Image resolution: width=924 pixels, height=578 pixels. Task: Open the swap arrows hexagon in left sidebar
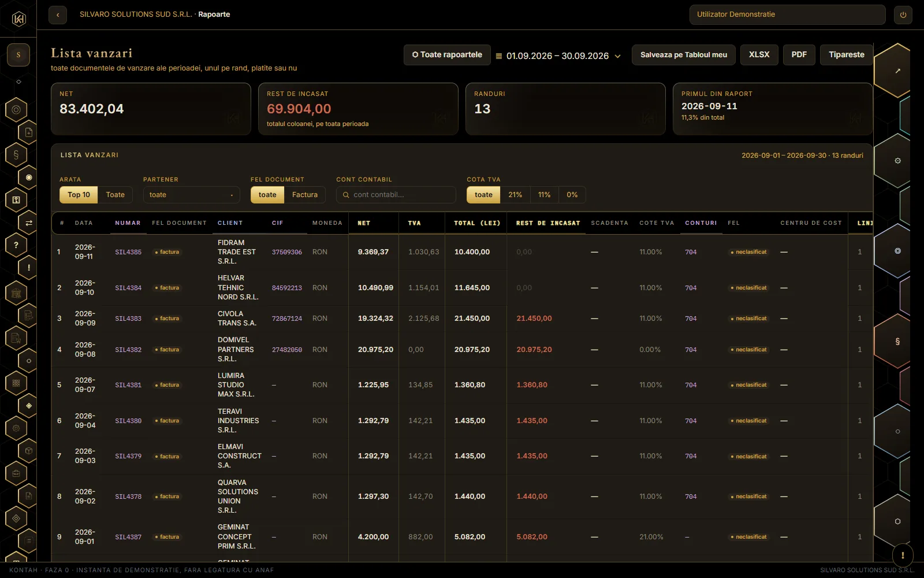[x=29, y=223]
